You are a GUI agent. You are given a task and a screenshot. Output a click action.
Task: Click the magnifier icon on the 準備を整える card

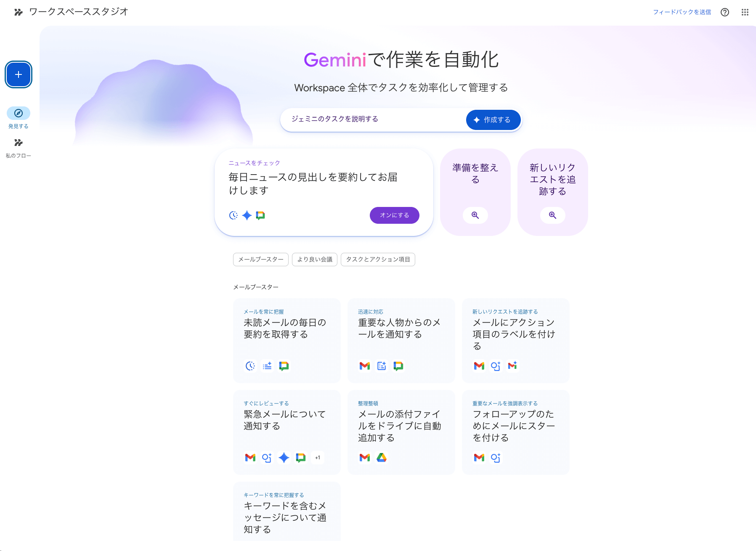tap(475, 215)
